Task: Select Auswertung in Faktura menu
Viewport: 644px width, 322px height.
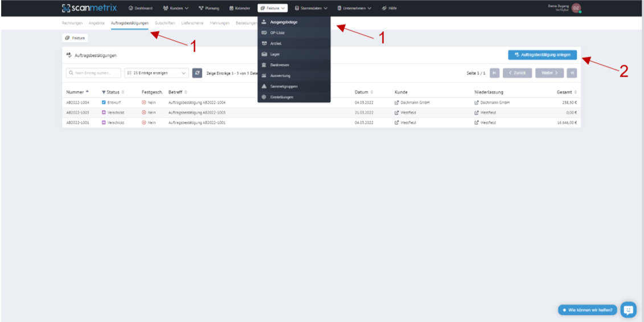Action: coord(294,76)
